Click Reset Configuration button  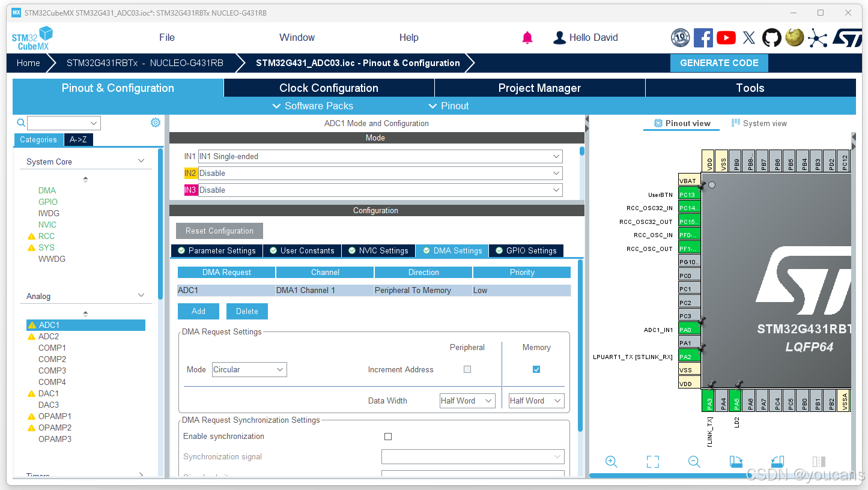219,231
